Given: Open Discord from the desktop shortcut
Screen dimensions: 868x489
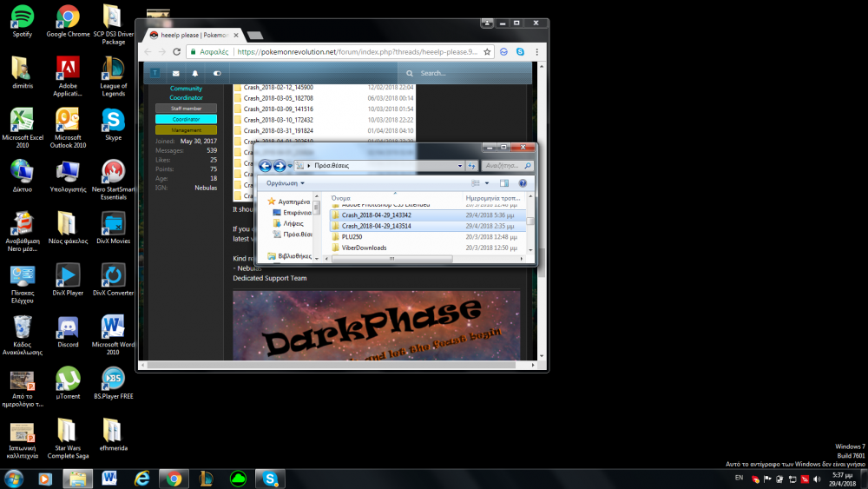Looking at the screenshot, I should click(x=68, y=332).
